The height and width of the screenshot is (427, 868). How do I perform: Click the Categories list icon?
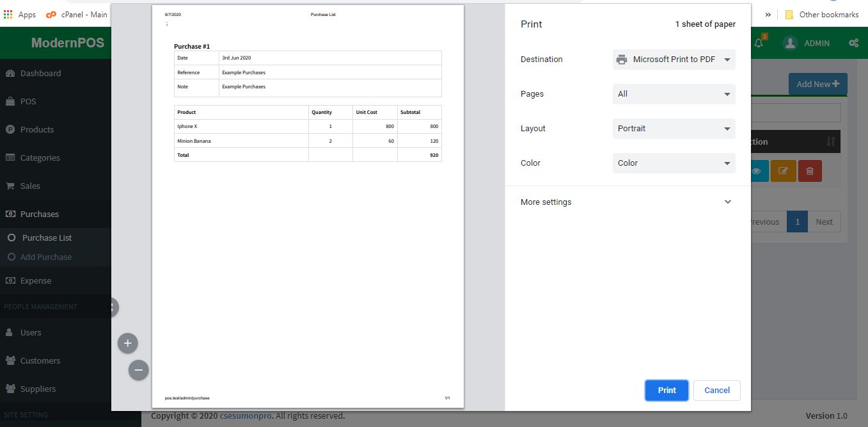[x=10, y=157]
